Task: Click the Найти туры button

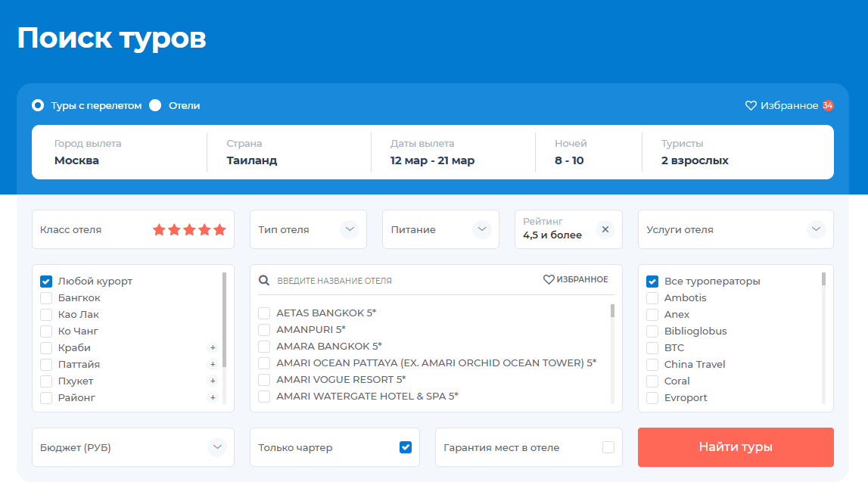Action: pyautogui.click(x=735, y=447)
